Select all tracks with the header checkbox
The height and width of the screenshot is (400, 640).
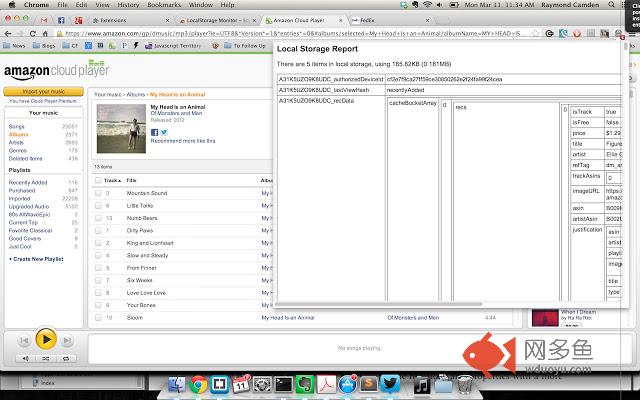(98, 180)
